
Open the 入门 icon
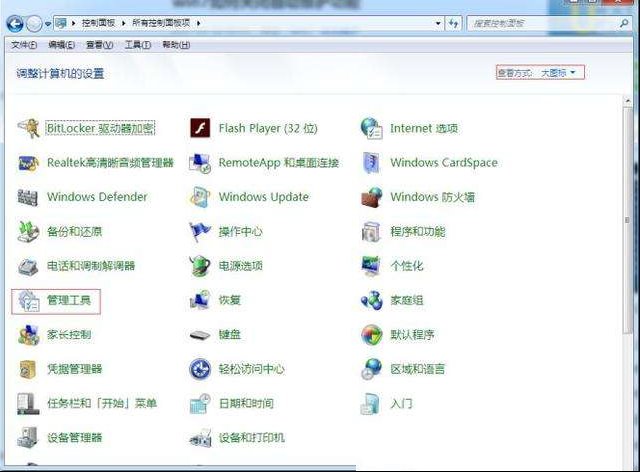tap(370, 404)
